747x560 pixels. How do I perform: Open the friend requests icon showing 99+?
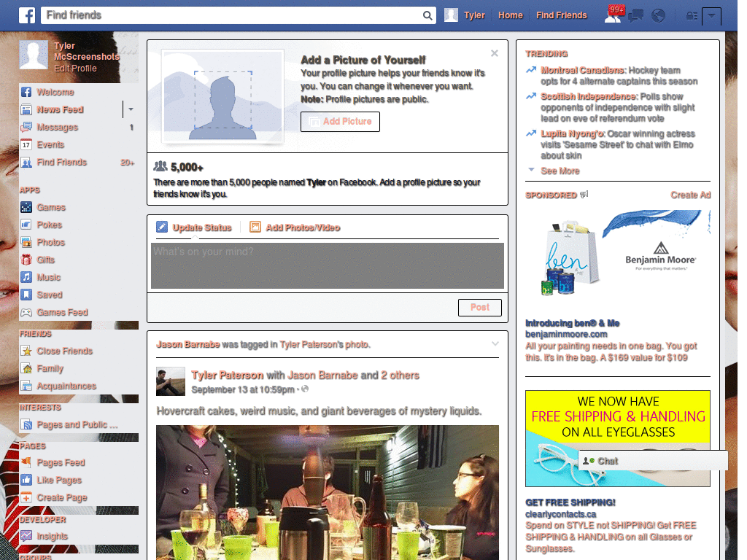[611, 15]
